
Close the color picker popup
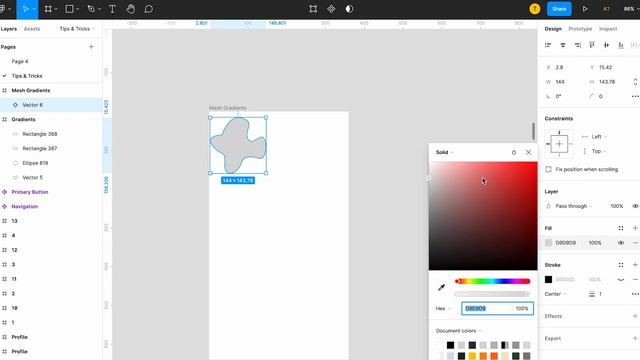(529, 152)
